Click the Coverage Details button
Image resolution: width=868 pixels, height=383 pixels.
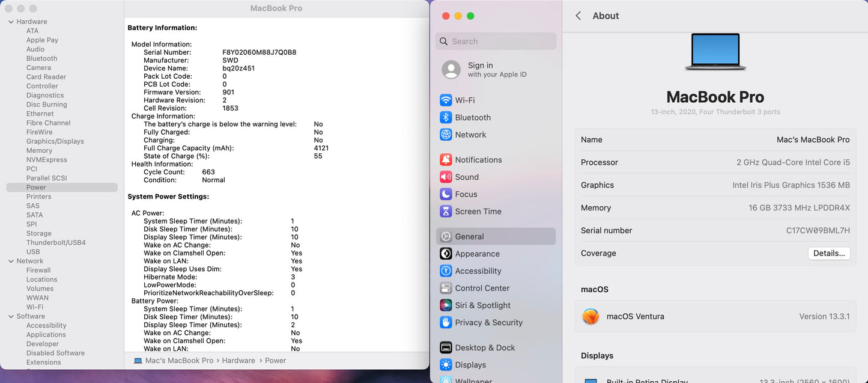[828, 254]
